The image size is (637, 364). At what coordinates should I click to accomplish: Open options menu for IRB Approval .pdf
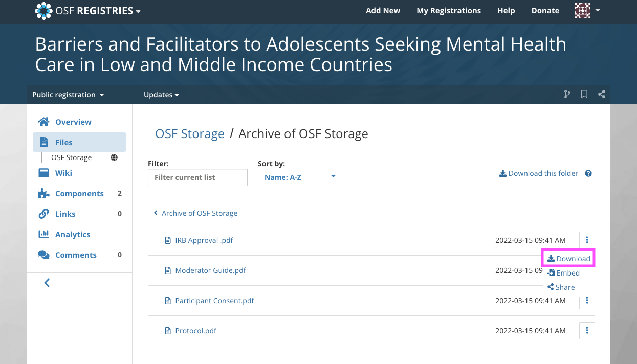click(587, 240)
